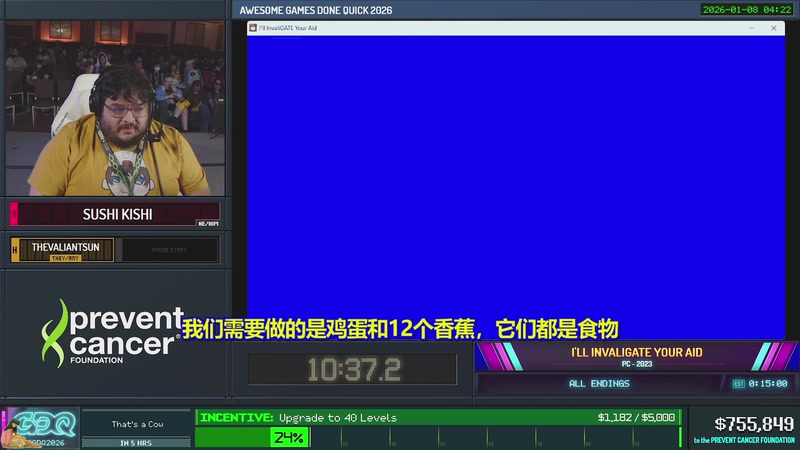Click 'to the PREVENT CANCER FOUNDATION' text
Screen dimensions: 800x450
coord(744,440)
